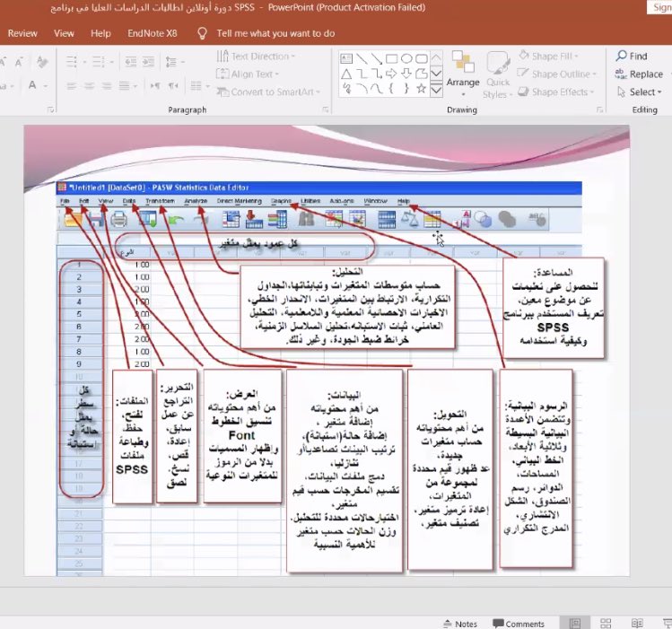Click the shapes gallery down arrow
The height and width of the screenshot is (629, 672).
click(436, 74)
